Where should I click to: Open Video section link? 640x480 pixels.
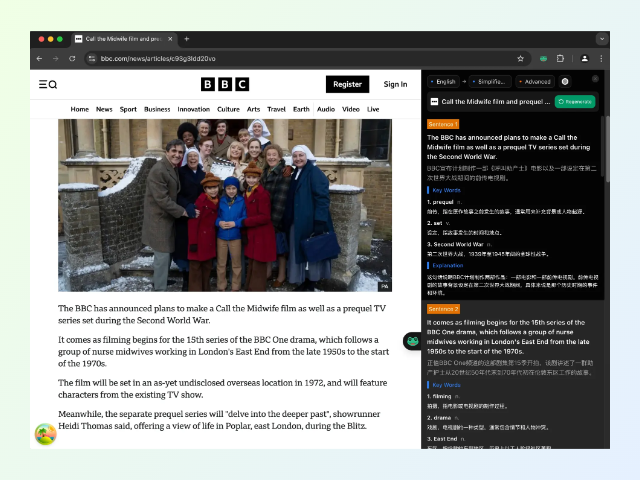coord(351,109)
